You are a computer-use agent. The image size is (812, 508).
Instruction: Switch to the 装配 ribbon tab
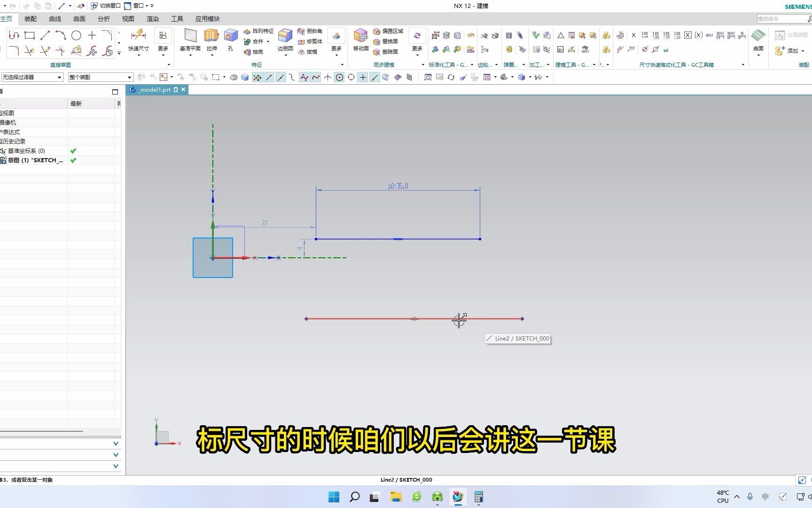[30, 19]
